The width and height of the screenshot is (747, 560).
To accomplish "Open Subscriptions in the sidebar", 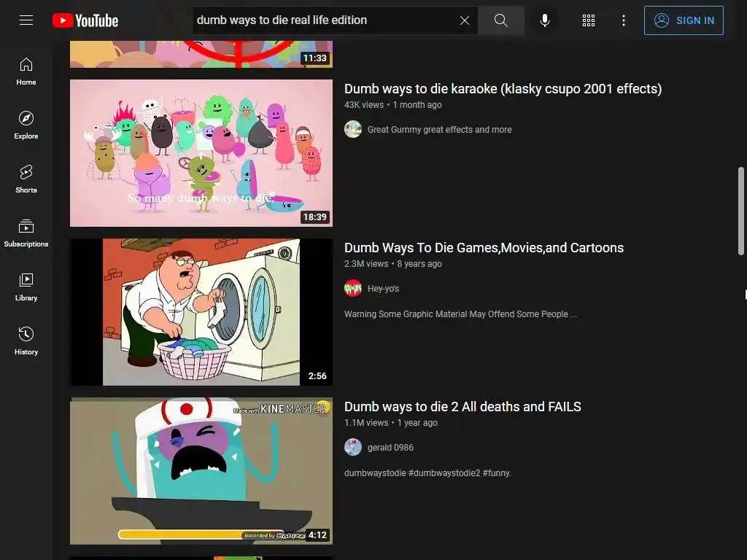I will 26,233.
